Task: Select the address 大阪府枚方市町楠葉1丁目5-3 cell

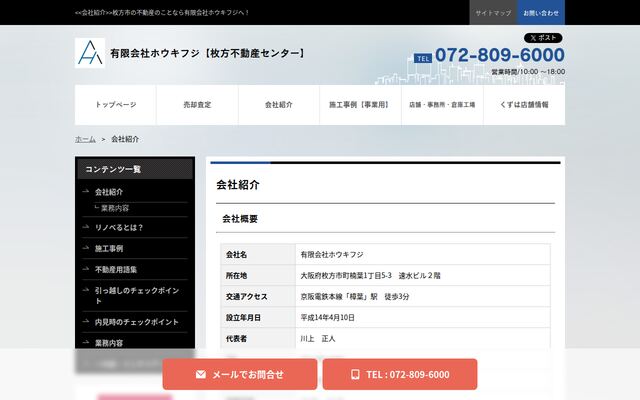Action: (x=423, y=276)
